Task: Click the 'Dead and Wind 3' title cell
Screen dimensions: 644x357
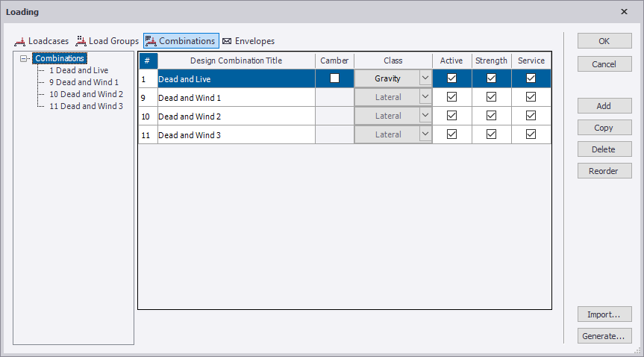Action: pyautogui.click(x=237, y=135)
